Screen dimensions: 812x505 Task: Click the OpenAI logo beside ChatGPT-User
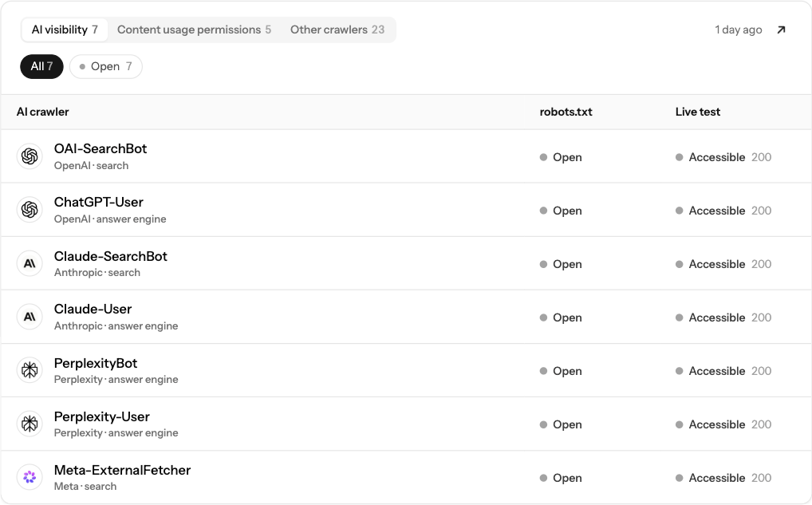(30, 209)
